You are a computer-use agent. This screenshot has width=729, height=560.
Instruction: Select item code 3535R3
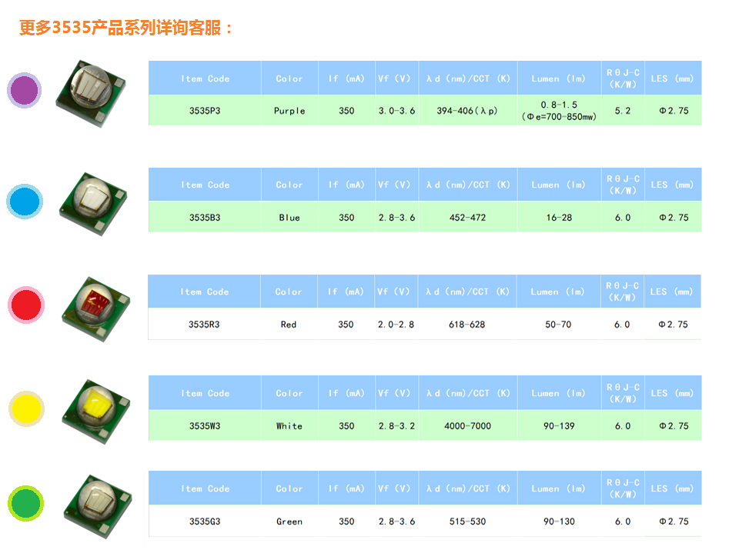click(204, 325)
